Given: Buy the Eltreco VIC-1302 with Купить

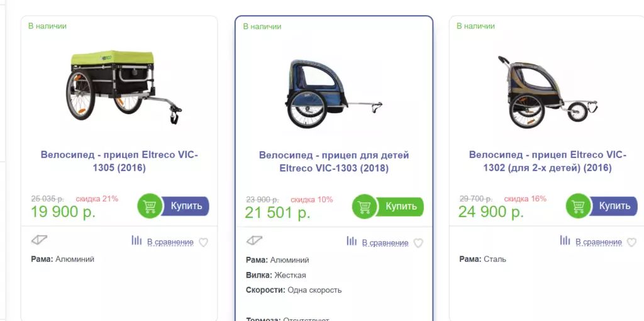Looking at the screenshot, I should (614, 206).
